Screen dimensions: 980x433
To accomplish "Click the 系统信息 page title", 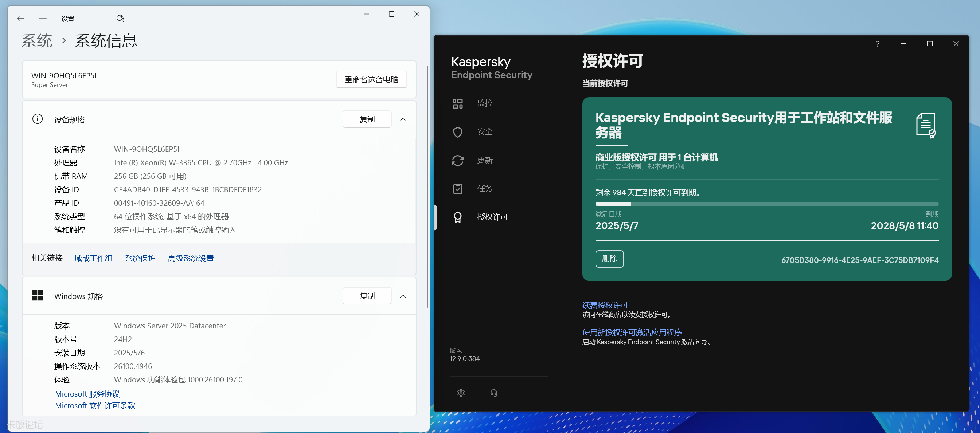I will (106, 41).
